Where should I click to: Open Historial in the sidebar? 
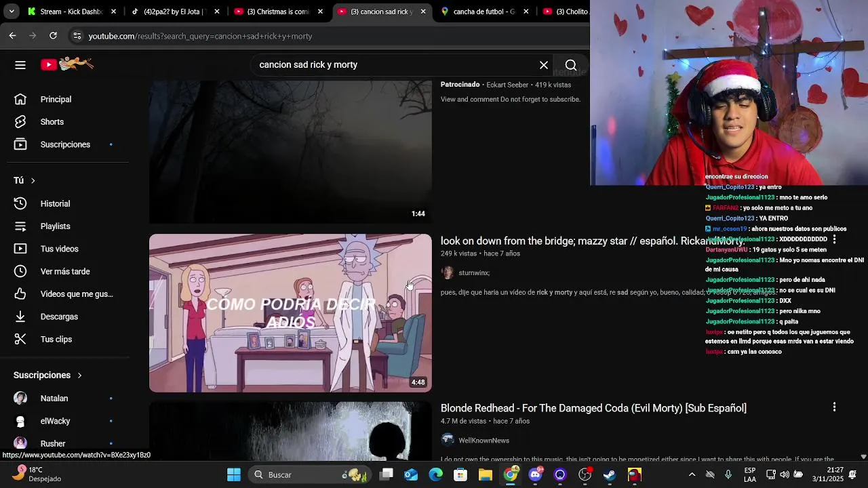coord(68,203)
